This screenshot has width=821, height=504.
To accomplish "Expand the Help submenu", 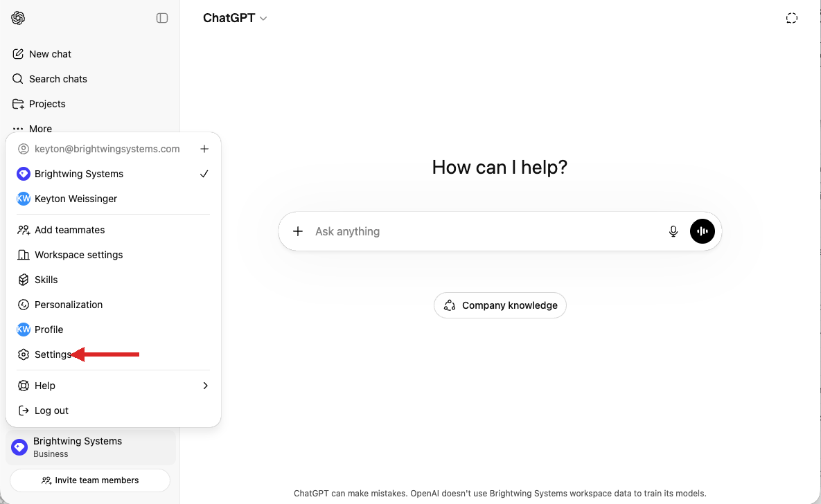I will pyautogui.click(x=113, y=386).
